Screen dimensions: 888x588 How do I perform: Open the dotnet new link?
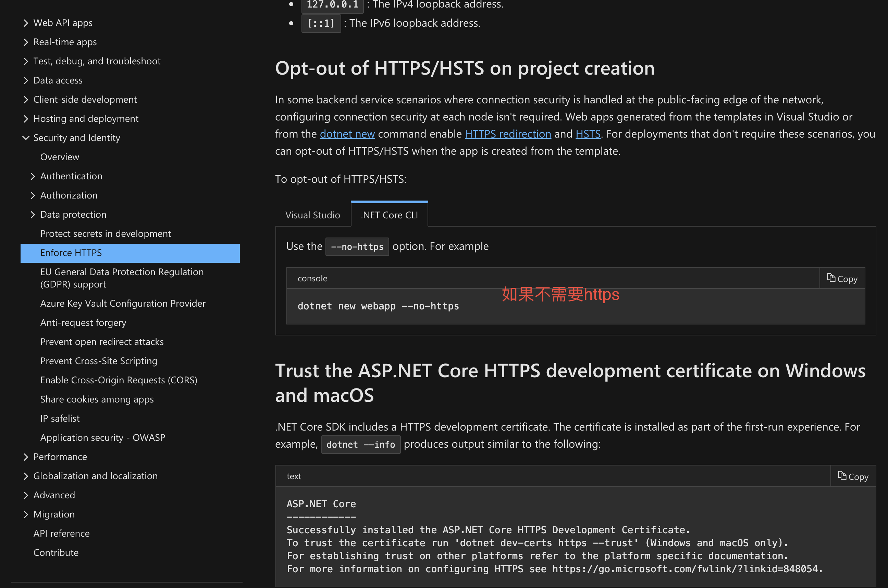347,134
